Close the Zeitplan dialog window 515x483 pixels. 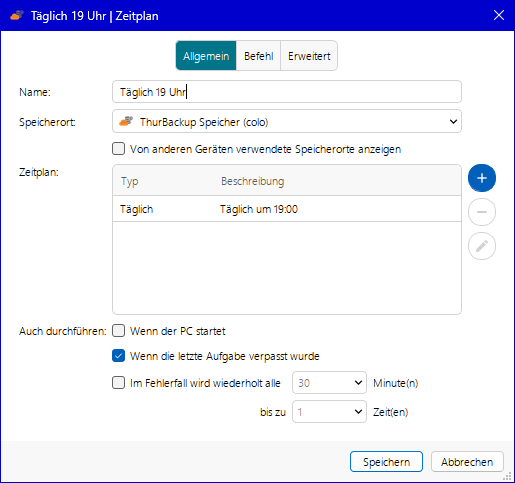click(499, 15)
